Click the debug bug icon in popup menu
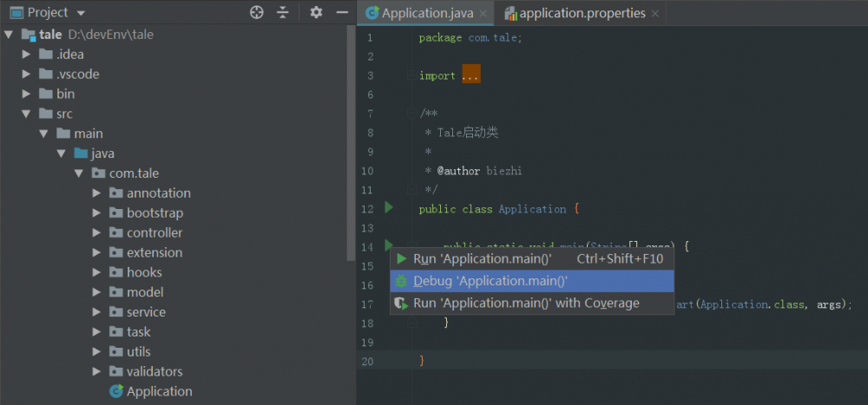Image resolution: width=868 pixels, height=405 pixels. click(401, 281)
